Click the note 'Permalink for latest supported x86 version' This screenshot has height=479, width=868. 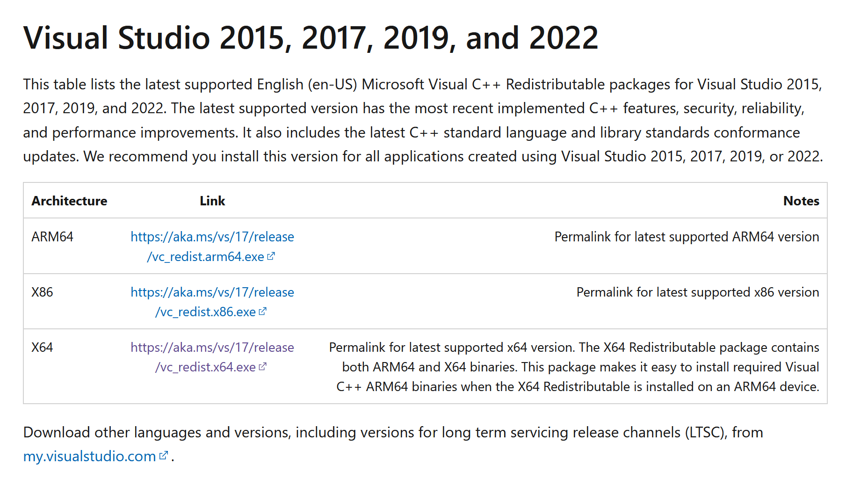698,292
